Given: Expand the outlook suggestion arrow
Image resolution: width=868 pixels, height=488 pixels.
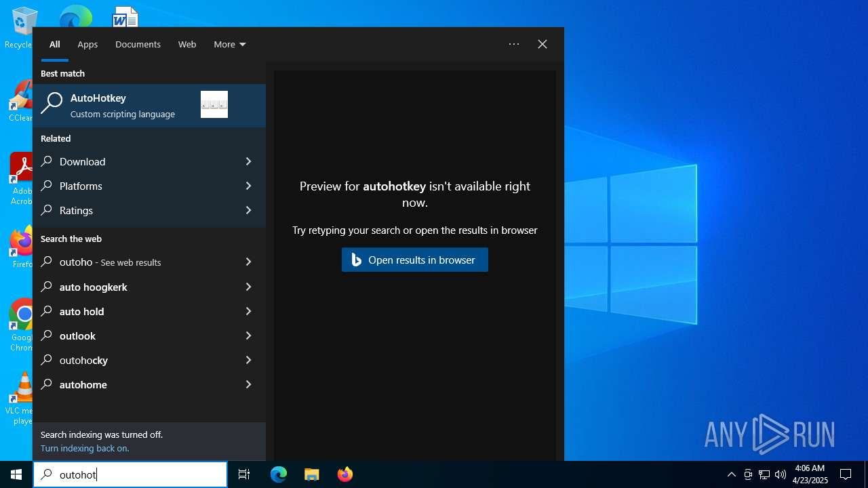Looking at the screenshot, I should 248,335.
